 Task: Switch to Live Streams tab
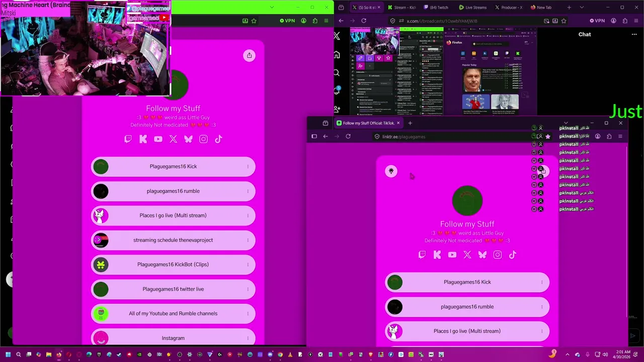tap(472, 8)
